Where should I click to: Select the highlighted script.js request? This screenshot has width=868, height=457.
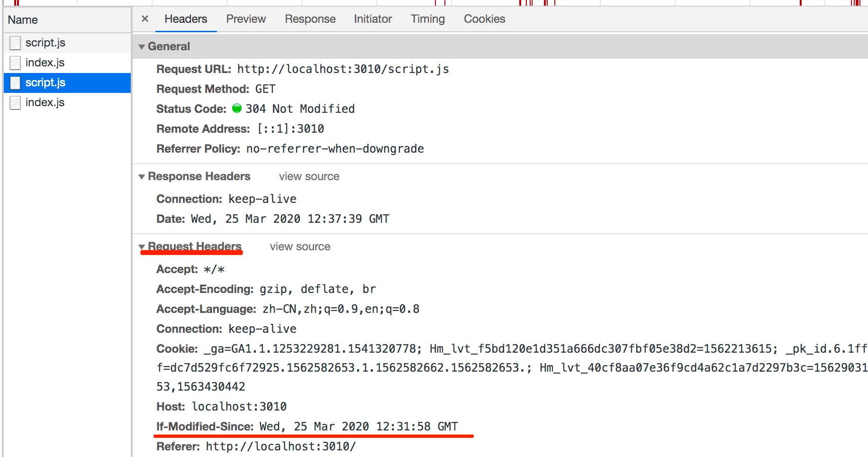(67, 82)
